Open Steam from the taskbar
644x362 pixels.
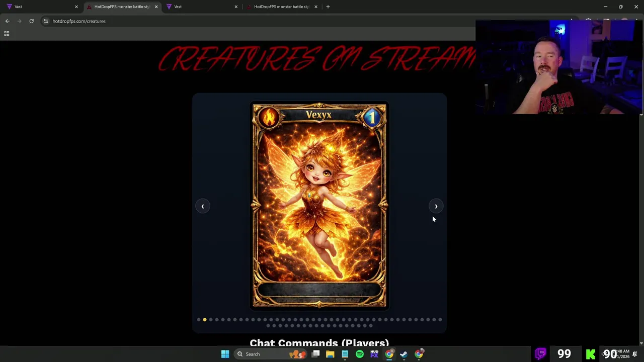click(x=404, y=354)
